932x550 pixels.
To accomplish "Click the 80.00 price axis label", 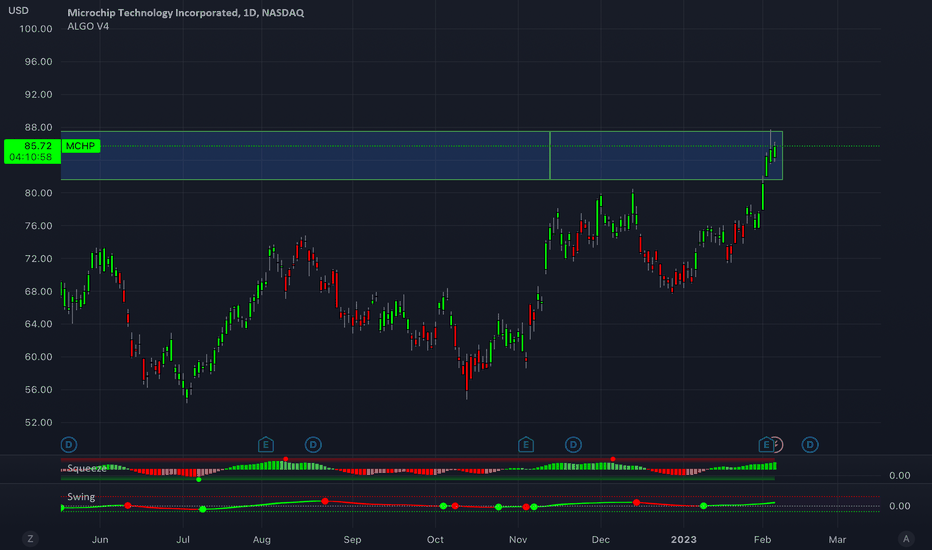I will click(x=39, y=193).
